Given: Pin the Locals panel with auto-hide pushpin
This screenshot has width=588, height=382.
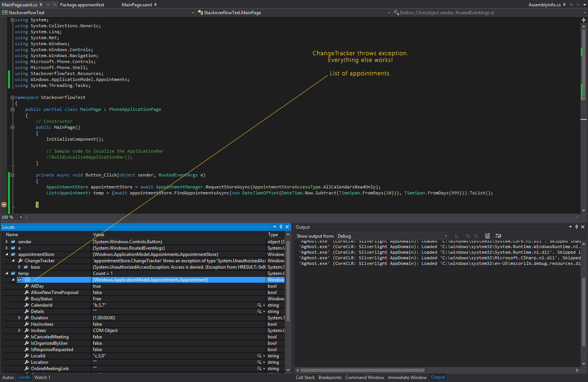Looking at the screenshot, I should (x=281, y=227).
